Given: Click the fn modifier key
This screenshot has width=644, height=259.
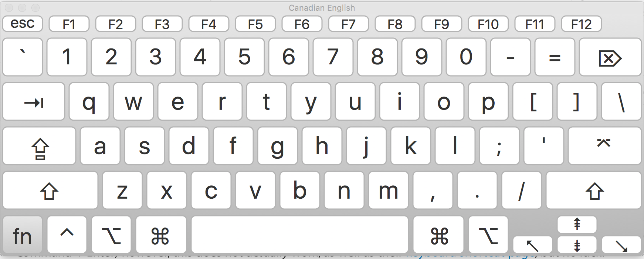Looking at the screenshot, I should (x=23, y=235).
